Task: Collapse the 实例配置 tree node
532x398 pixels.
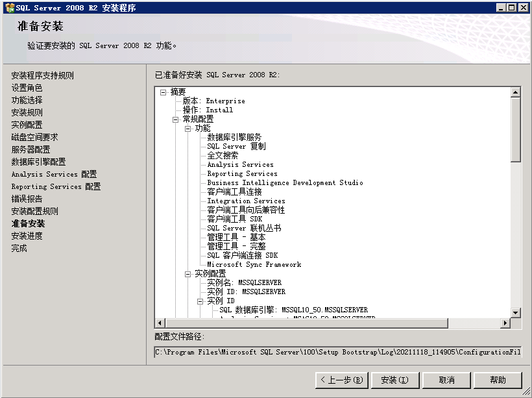Action: point(188,274)
